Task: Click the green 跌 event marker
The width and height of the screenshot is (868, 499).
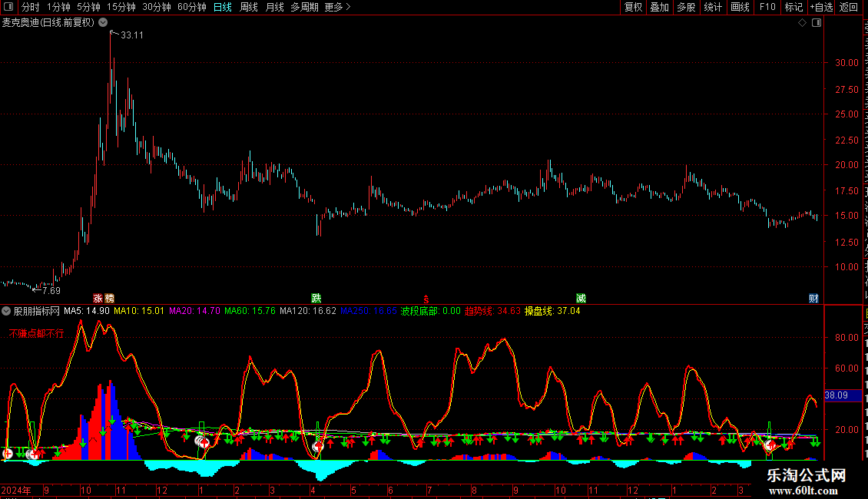Action: (316, 299)
